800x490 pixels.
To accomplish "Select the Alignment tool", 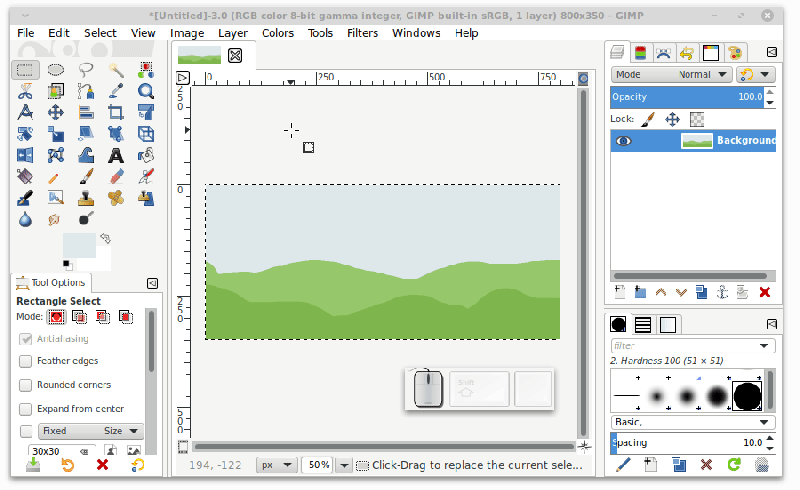I will (x=86, y=112).
